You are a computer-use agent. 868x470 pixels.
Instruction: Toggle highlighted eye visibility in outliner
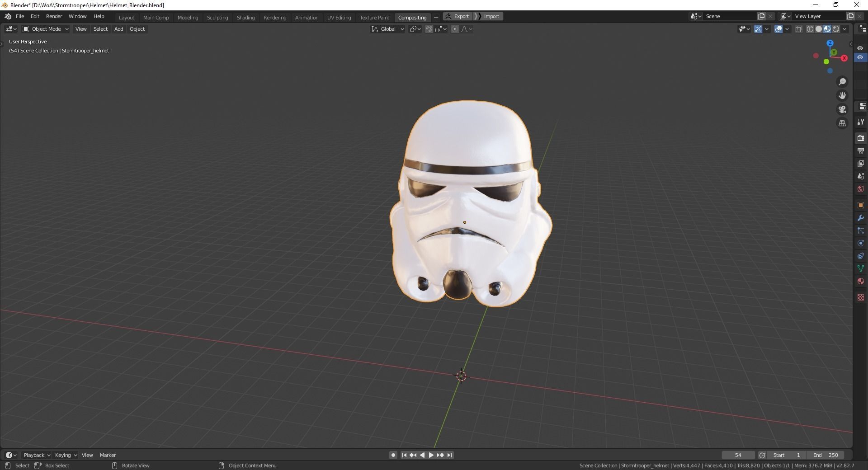[x=860, y=57]
